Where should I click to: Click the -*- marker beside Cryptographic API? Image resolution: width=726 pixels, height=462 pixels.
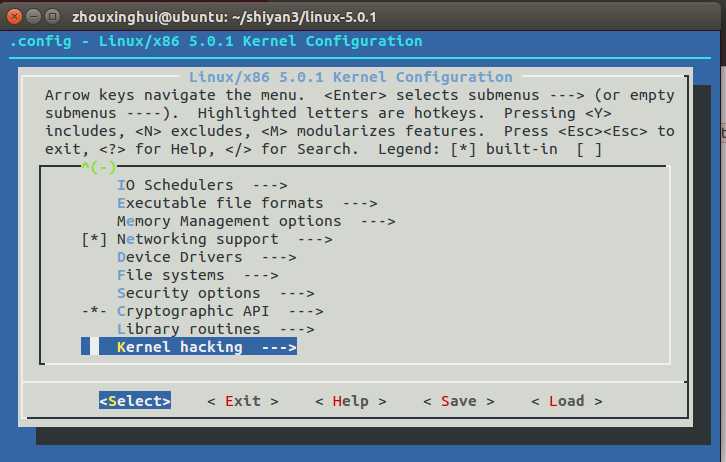(x=94, y=311)
